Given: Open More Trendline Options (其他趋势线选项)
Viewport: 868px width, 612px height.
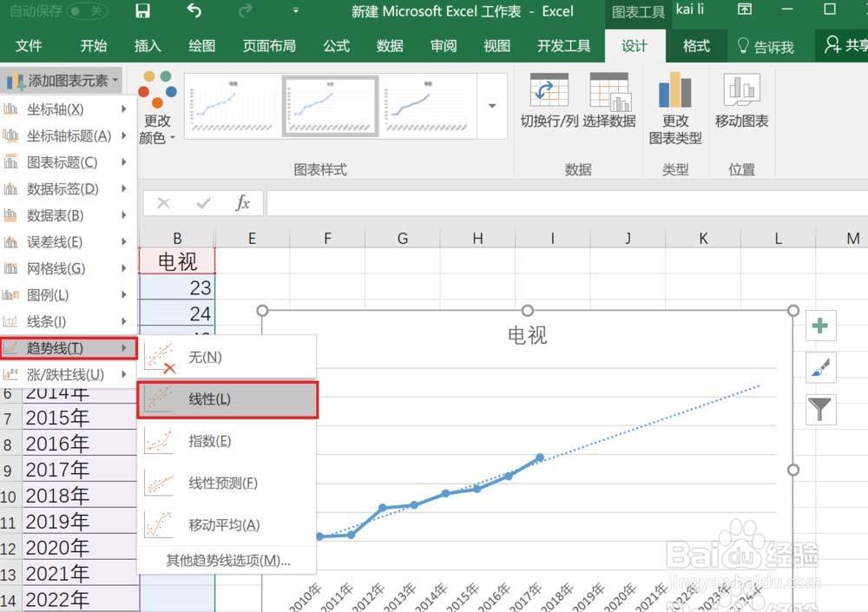Looking at the screenshot, I should [227, 561].
